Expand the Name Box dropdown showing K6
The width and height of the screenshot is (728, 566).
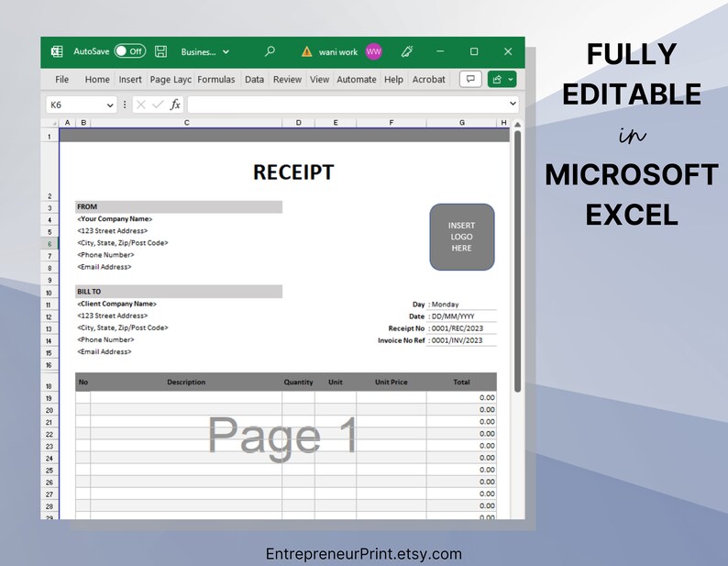[110, 105]
